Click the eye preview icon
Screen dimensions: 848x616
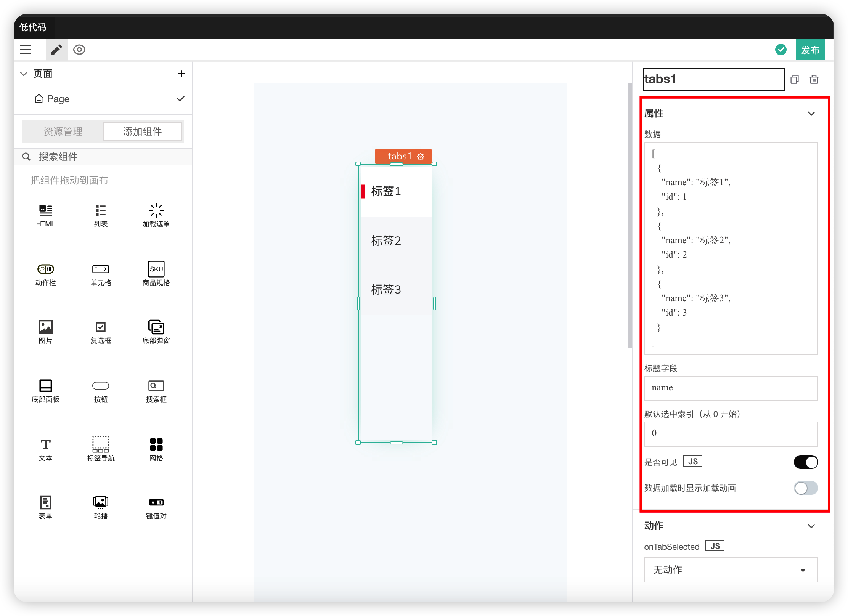click(x=79, y=50)
